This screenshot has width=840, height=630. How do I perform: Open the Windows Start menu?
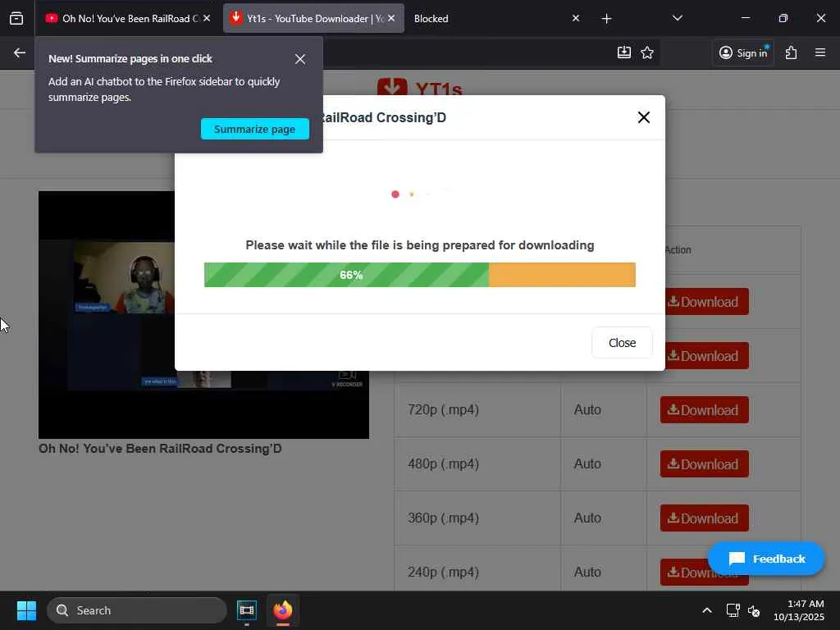point(26,610)
